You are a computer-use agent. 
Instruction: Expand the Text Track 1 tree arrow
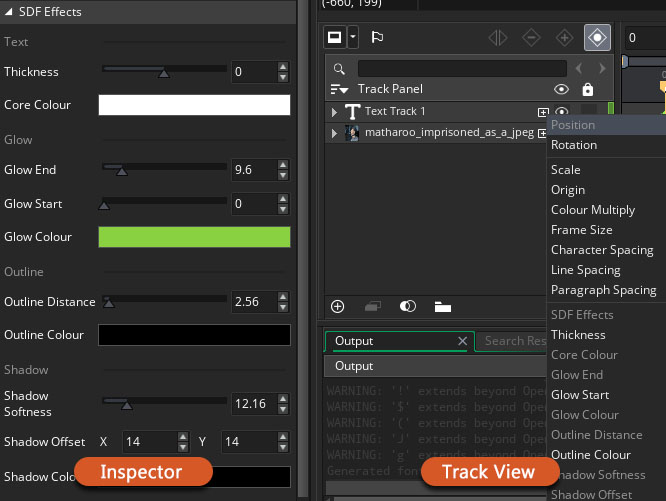tap(334, 112)
